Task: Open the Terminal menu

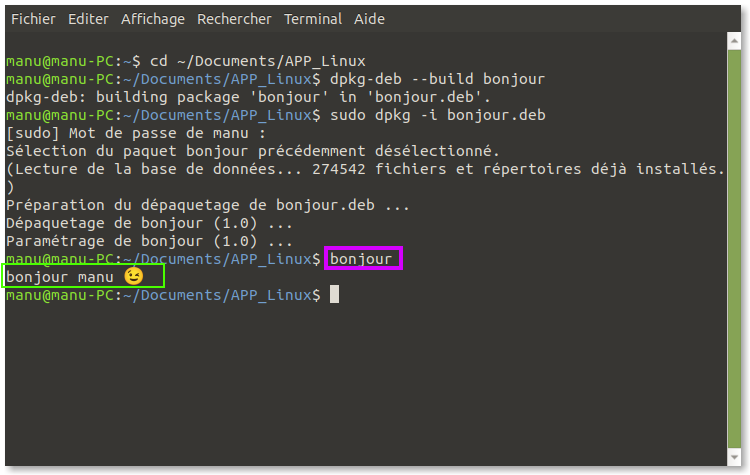Action: point(313,19)
